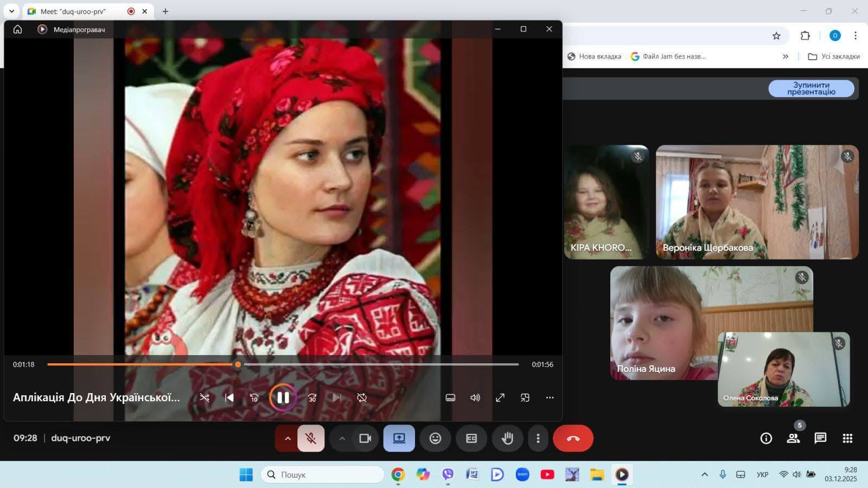Skip forward 30 seconds in video
Screen dimensions: 868x488
312,397
